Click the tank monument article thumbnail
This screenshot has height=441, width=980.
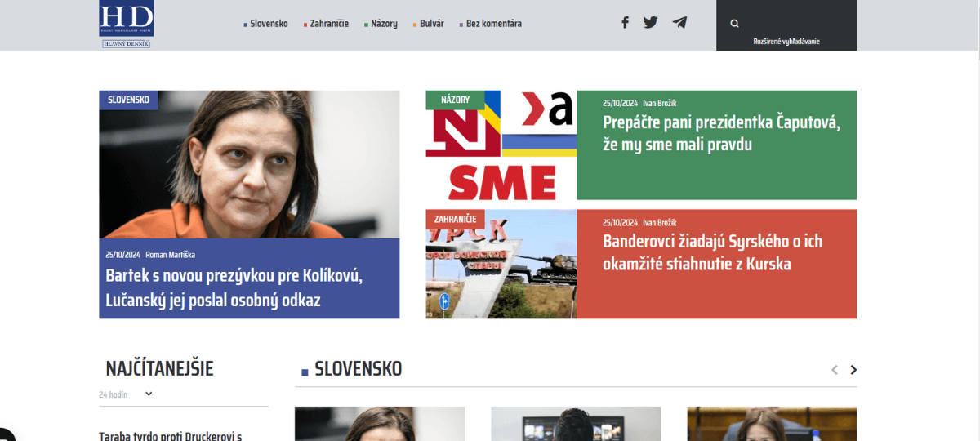501,264
